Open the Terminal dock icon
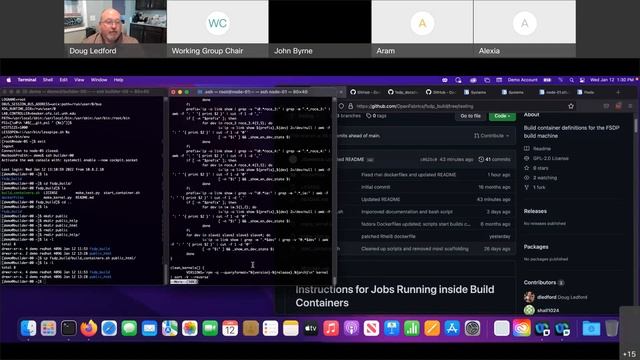Image resolution: width=640 pixels, height=360 pixels. tap(69, 328)
